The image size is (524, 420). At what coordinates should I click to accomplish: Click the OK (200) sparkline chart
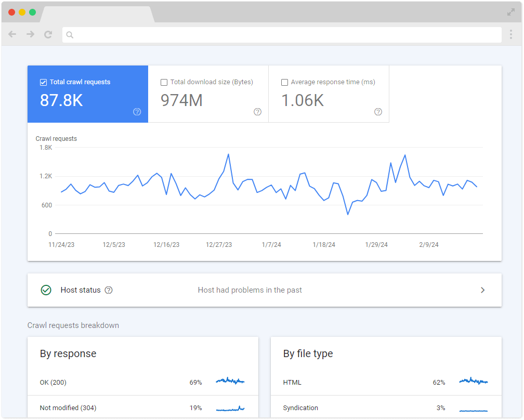230,381
